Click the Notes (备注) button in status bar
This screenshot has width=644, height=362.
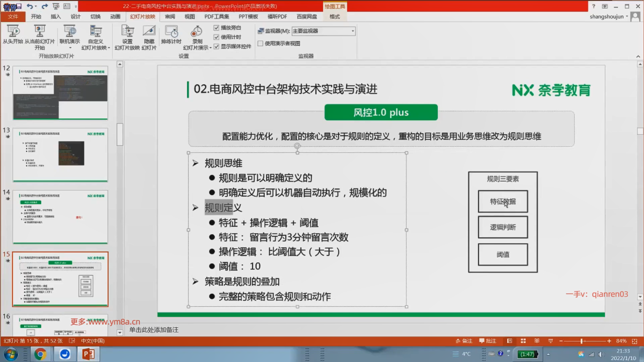point(464,341)
